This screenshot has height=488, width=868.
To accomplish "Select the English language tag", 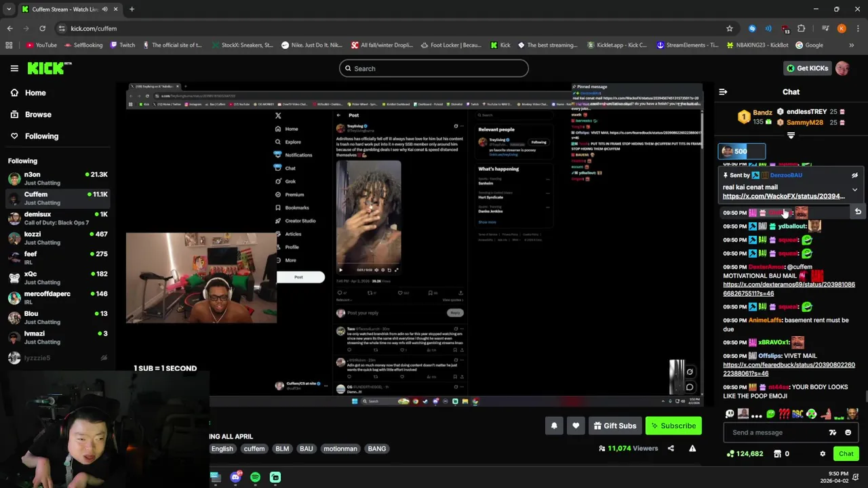I will (x=222, y=449).
